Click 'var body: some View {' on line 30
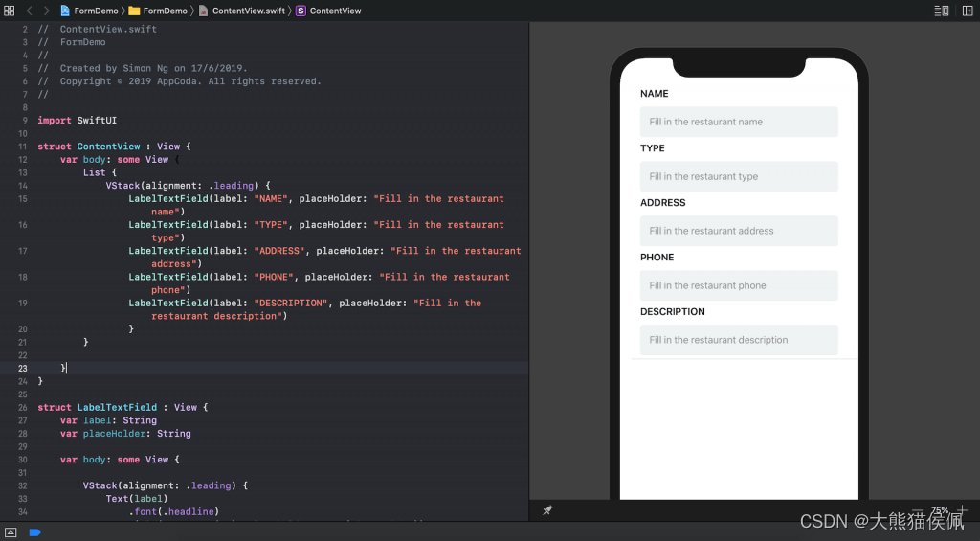980x541 pixels. 120,460
